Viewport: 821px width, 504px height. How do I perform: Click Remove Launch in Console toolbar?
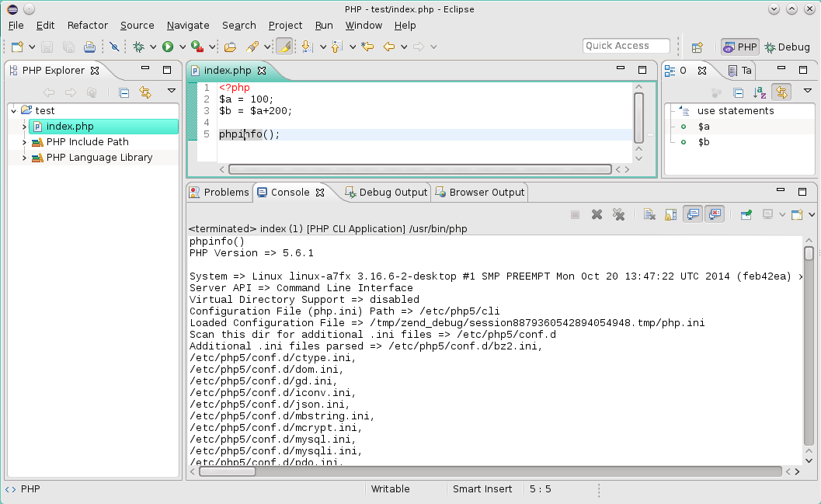pyautogui.click(x=597, y=214)
